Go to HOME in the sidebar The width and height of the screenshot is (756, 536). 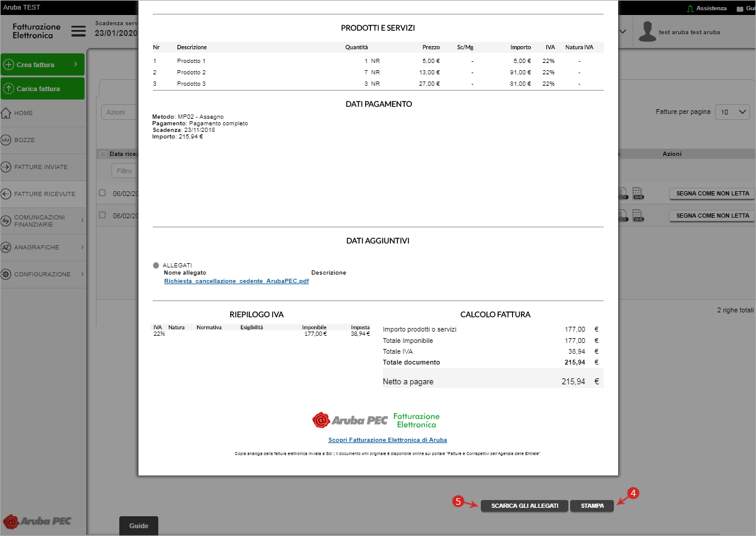click(x=42, y=113)
